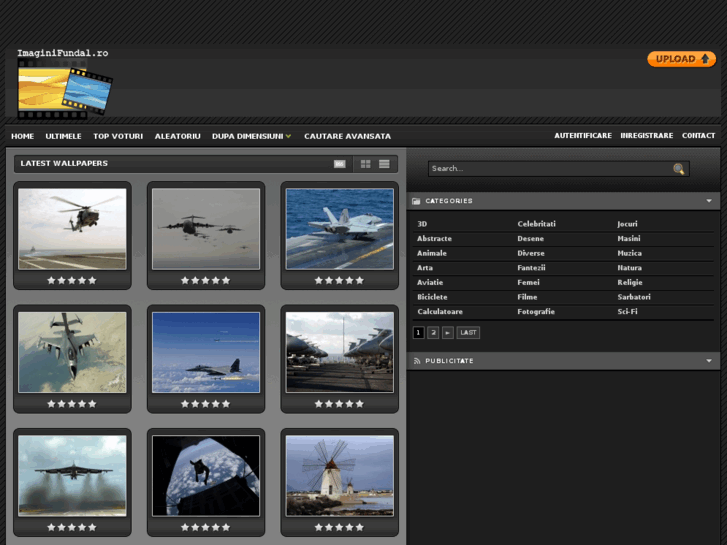727x545 pixels.
Task: Collapse the Categories panel arrow
Action: coord(709,201)
